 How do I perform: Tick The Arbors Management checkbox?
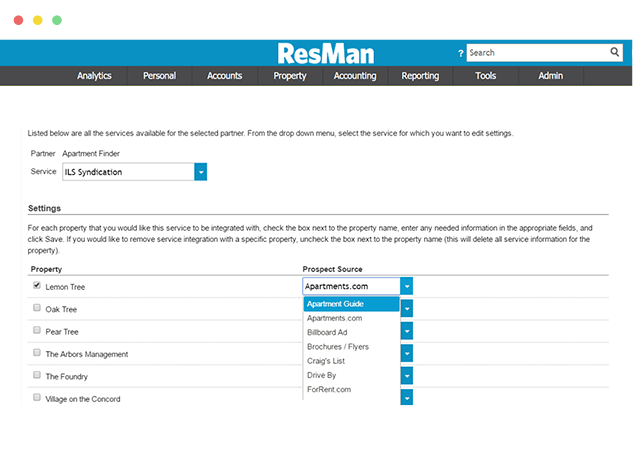click(x=37, y=353)
